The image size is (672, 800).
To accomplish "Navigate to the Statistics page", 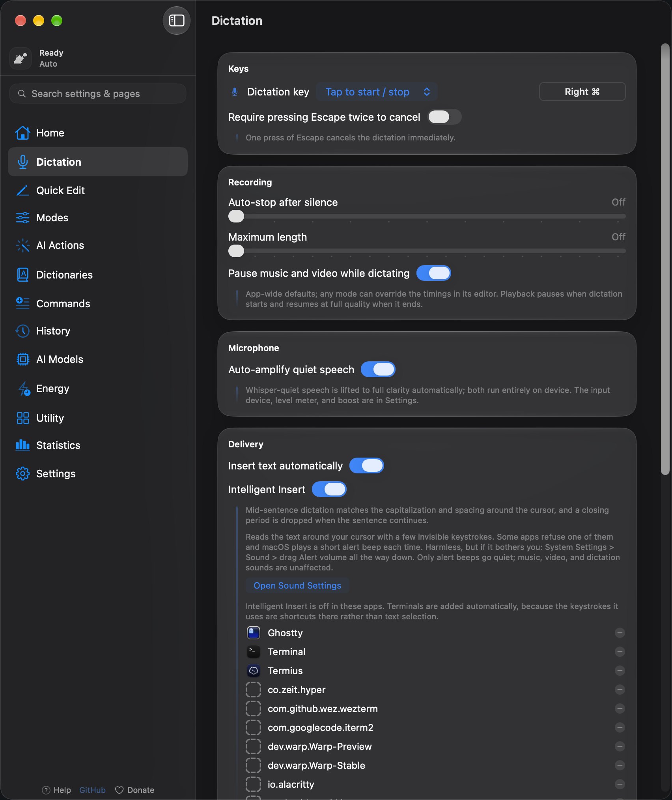I will (98, 445).
